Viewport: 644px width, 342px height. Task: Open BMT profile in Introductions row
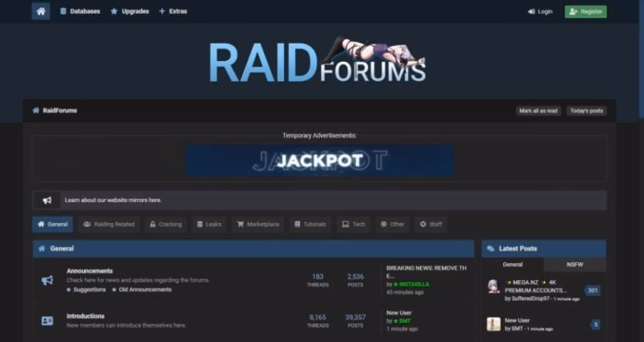[x=405, y=321]
